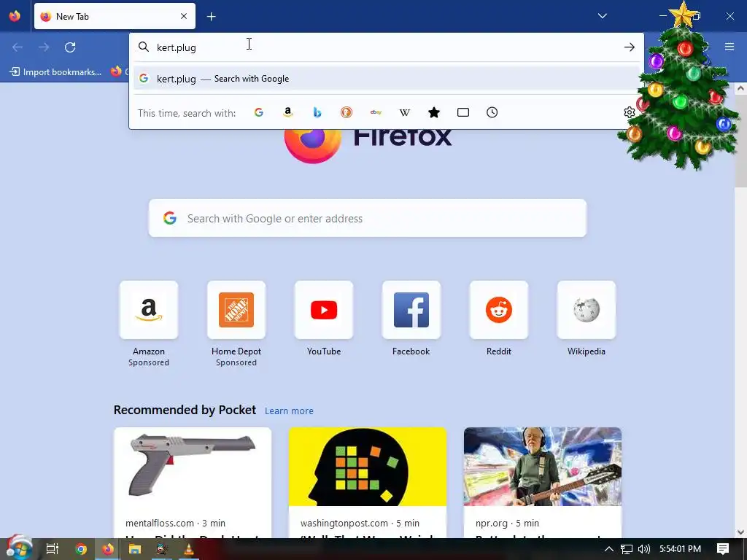Click Import bookmarks toolbar item
This screenshot has height=560, width=747.
[55, 72]
